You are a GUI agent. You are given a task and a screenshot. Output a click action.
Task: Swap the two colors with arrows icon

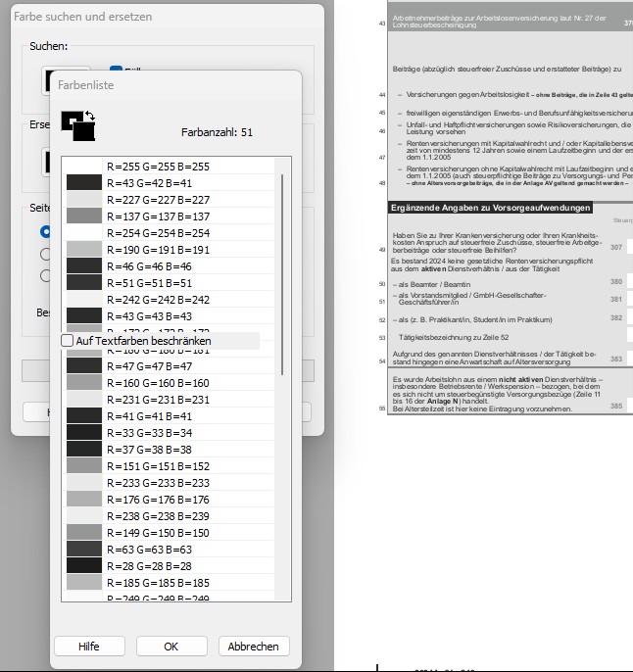point(89,116)
